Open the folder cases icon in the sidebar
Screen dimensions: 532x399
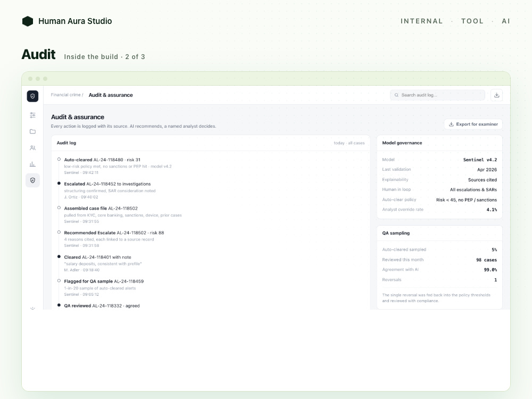tap(32, 131)
